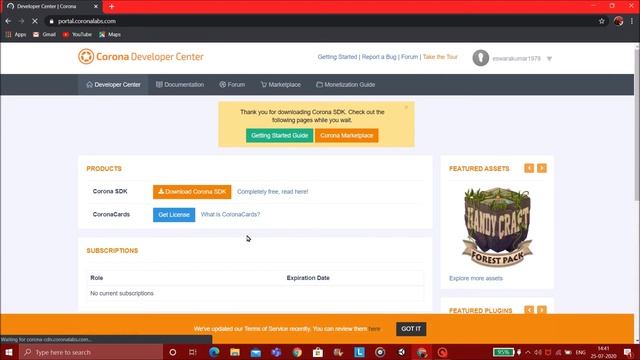Screen dimensions: 640x360
Task: Open the Documentation nav tab
Action: tap(180, 84)
